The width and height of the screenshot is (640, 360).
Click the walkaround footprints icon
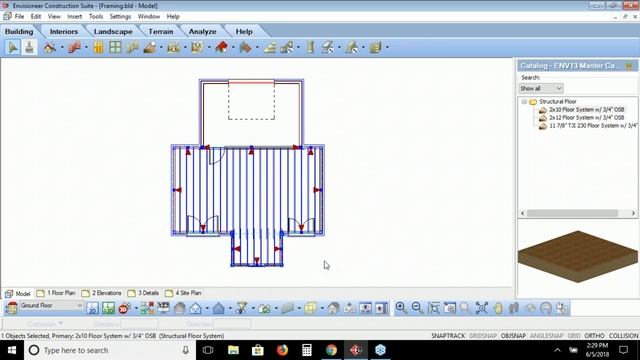point(514,308)
